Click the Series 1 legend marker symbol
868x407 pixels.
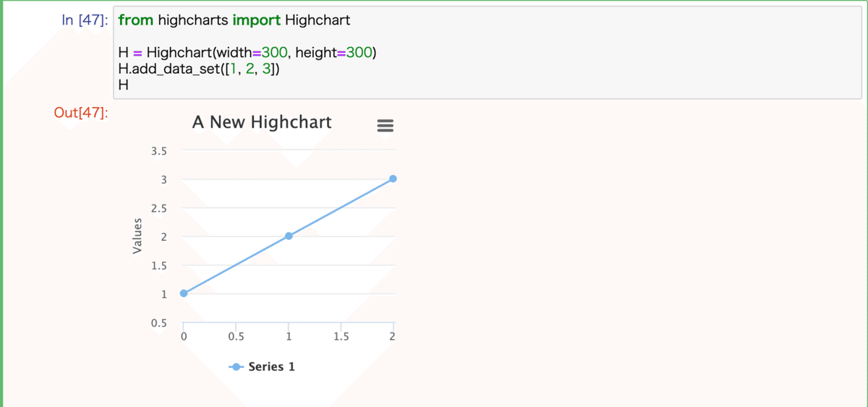[x=236, y=367]
